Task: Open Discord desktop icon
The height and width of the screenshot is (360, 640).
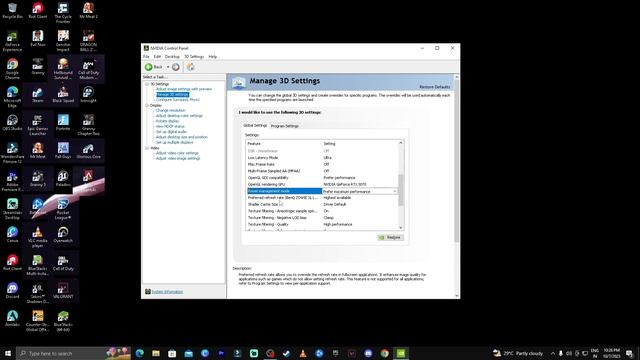Action: click(x=12, y=291)
